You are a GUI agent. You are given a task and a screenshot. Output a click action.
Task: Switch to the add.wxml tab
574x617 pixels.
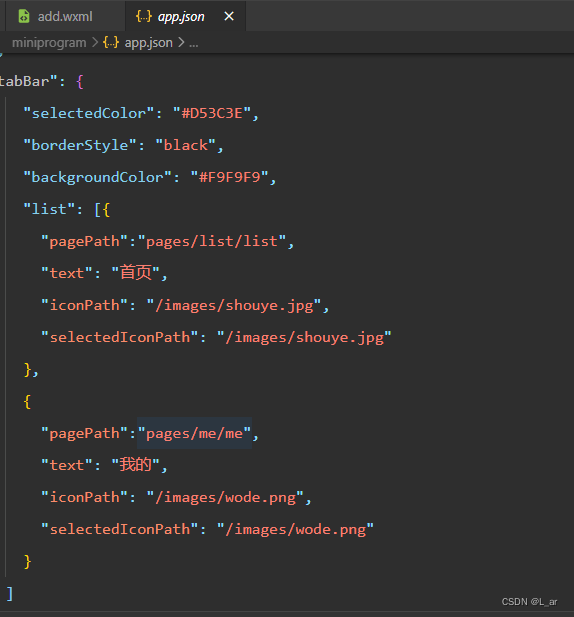pos(65,17)
